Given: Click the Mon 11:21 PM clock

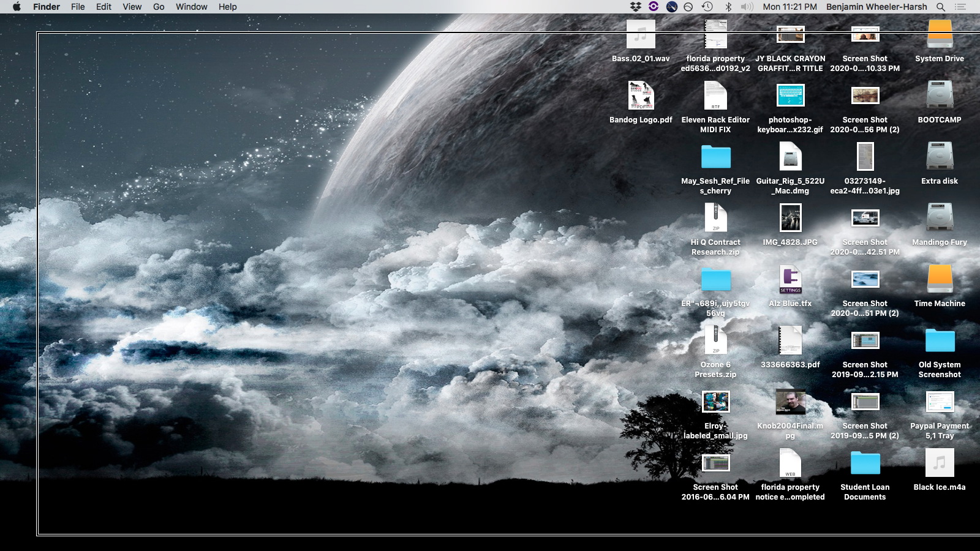Looking at the screenshot, I should pyautogui.click(x=790, y=7).
